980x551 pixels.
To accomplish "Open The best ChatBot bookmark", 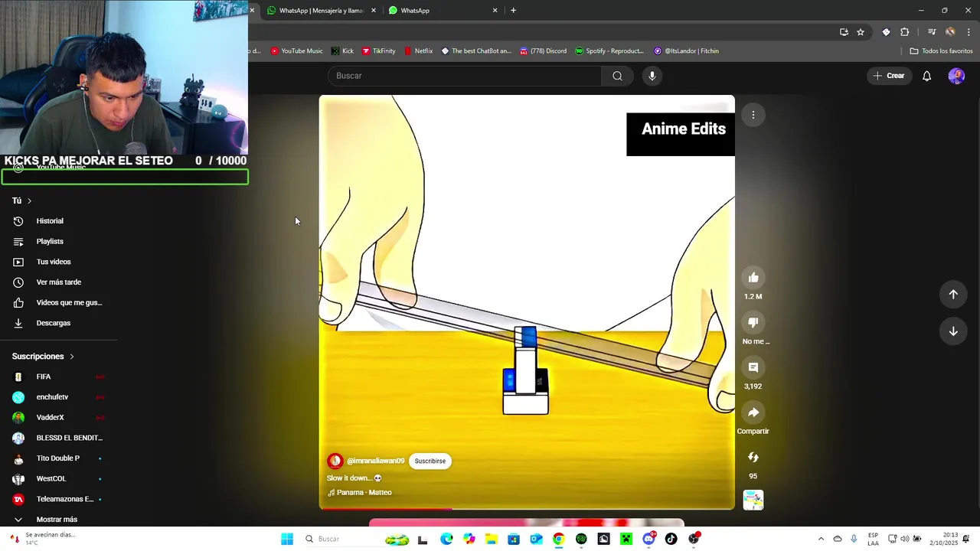I will [x=475, y=51].
